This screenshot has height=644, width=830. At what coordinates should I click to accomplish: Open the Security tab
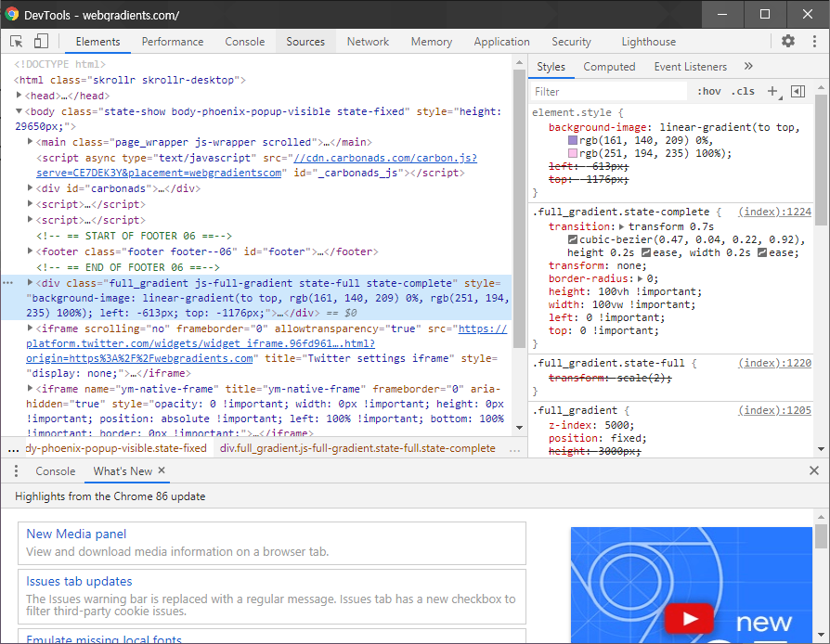571,41
